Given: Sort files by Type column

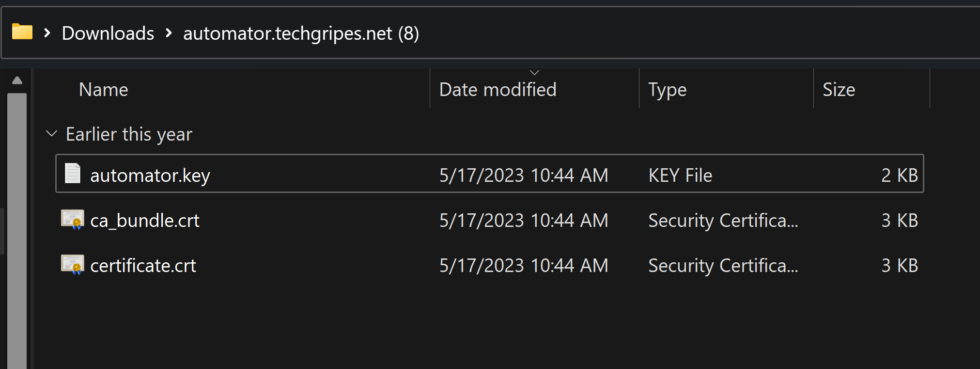Looking at the screenshot, I should click(667, 90).
